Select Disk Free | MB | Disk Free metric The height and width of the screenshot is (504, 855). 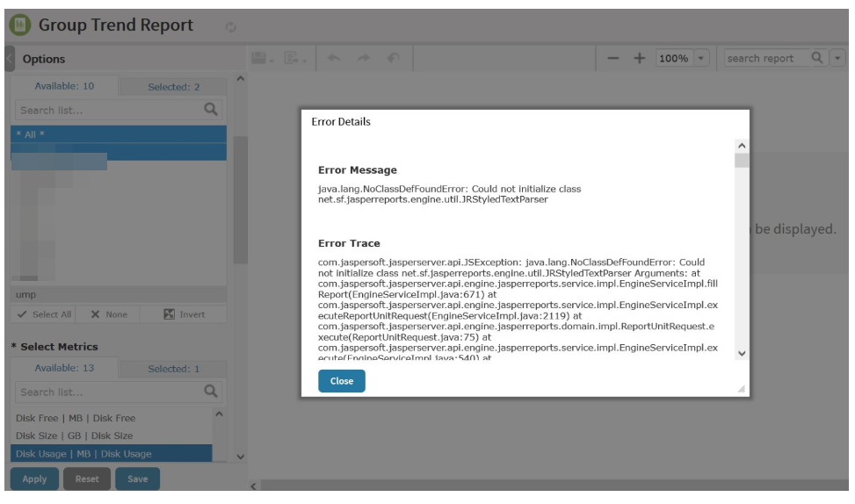pyautogui.click(x=112, y=418)
